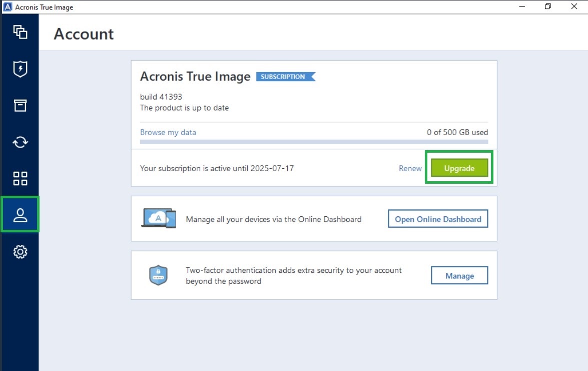Open the Tools grid icon
Screen dimensions: 588x371
tap(20, 178)
